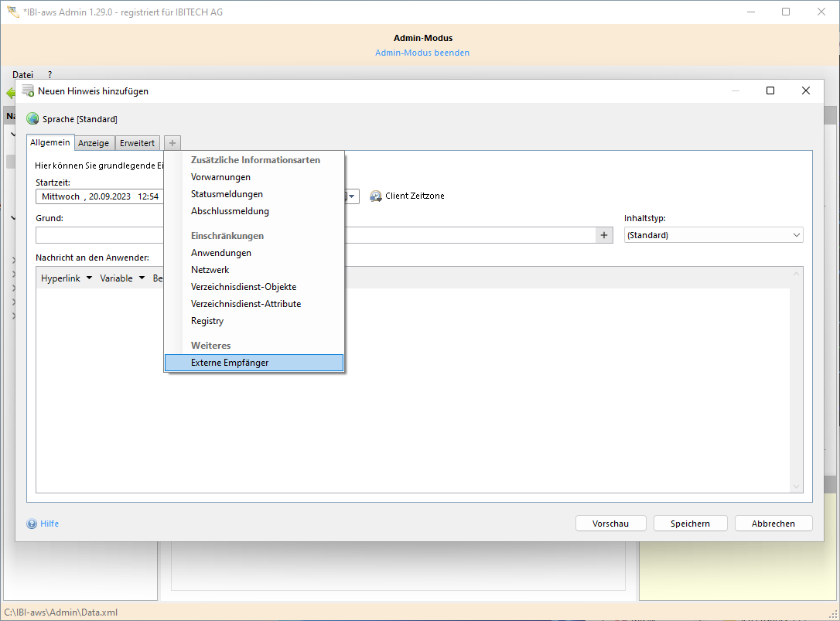840x621 pixels.
Task: Select Statusmeldungen menu entry
Action: [227, 194]
